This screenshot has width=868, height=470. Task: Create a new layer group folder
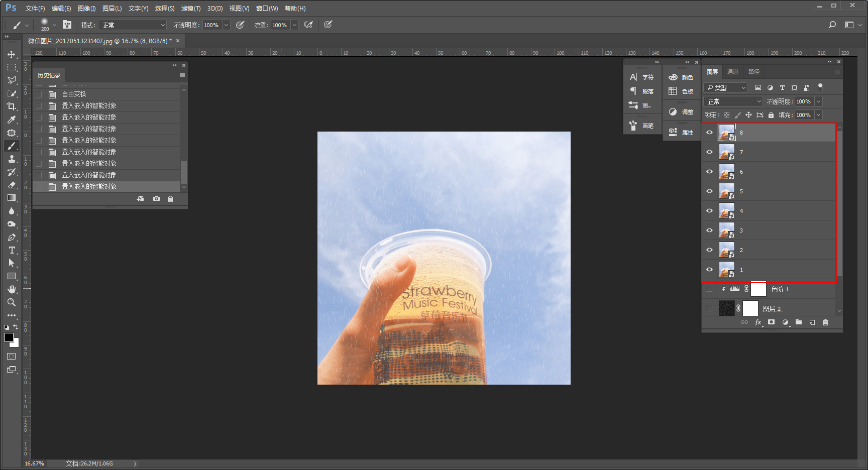799,322
